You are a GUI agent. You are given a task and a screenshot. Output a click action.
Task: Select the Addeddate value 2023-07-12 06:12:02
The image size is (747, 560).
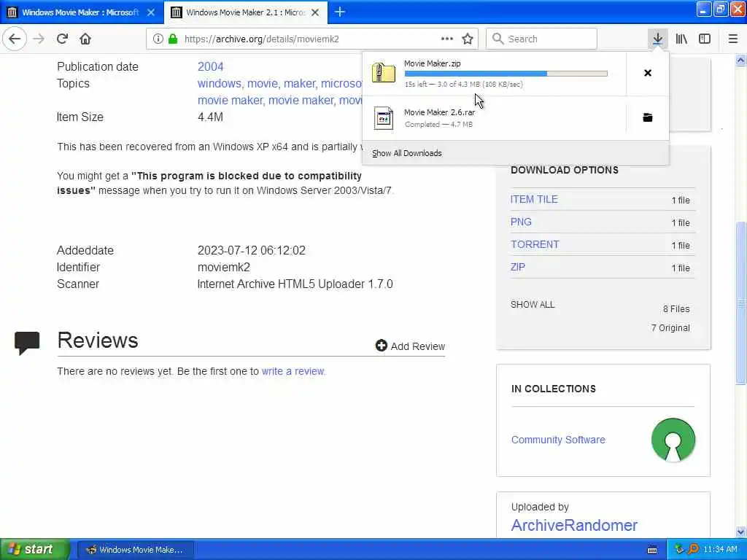[252, 251]
